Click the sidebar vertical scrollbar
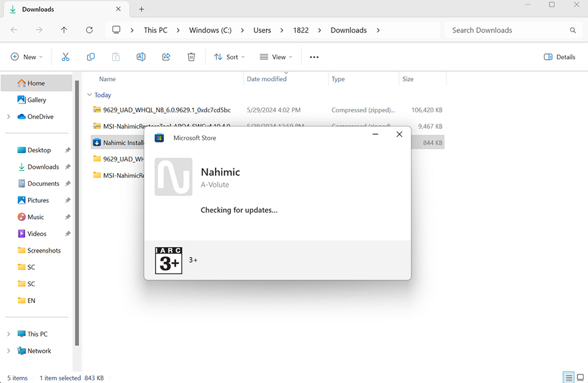The image size is (588, 383). [x=77, y=213]
